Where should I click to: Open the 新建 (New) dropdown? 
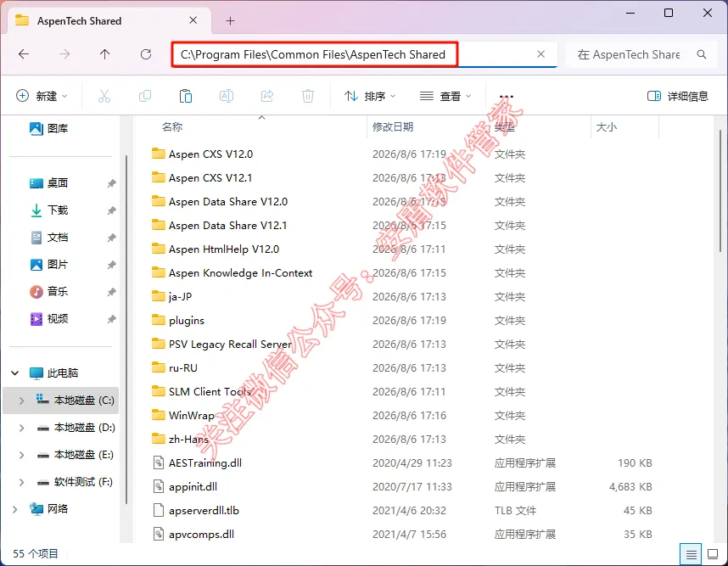(x=42, y=96)
